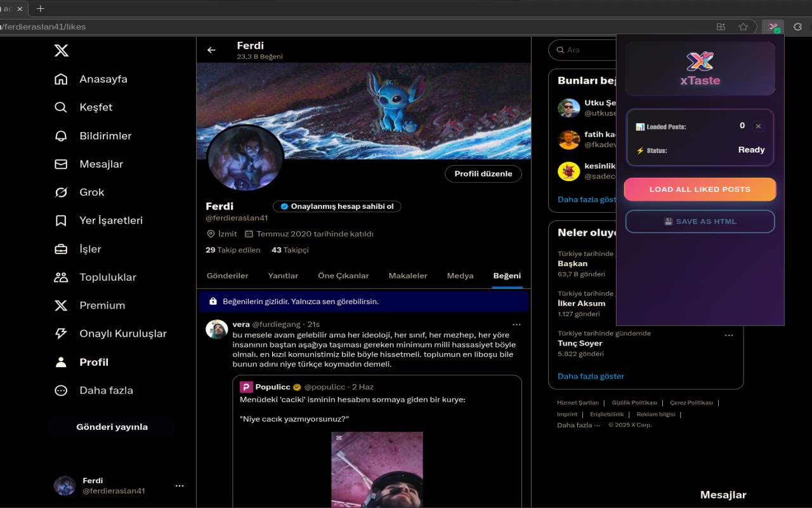812x508 pixels.
Task: Click the Onaylı Kuruluşlar lightning icon
Action: (61, 333)
